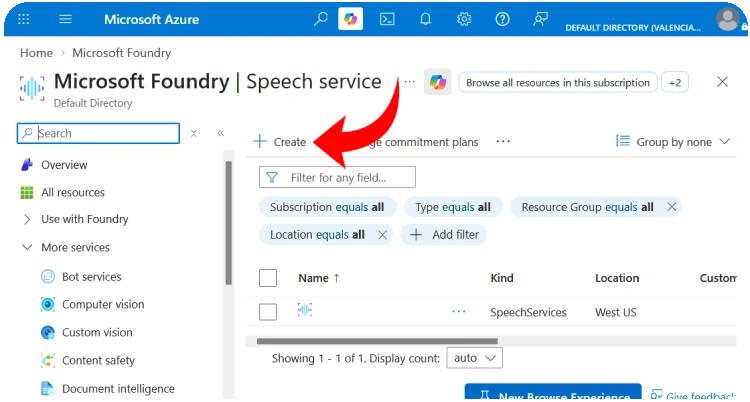Click the Content safety icon

coord(48,360)
